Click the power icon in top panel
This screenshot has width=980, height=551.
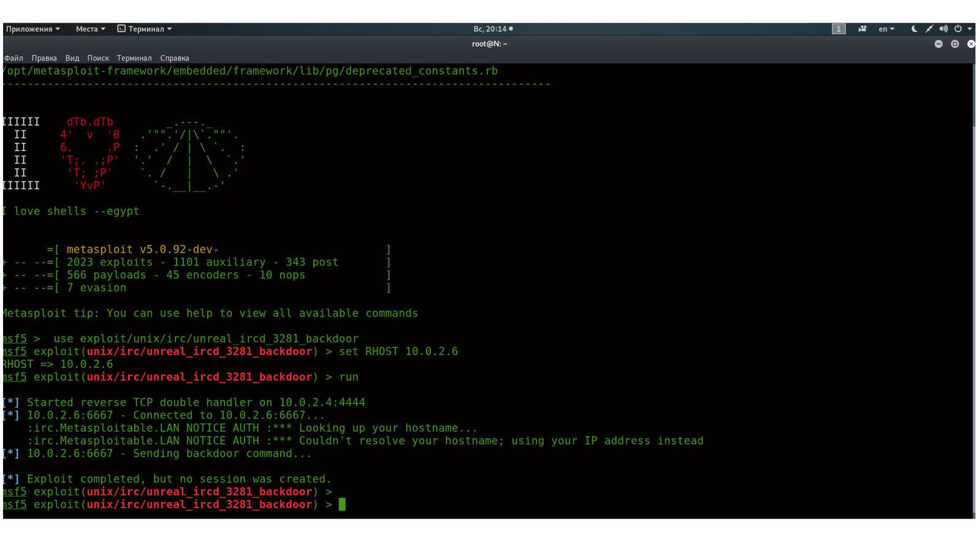[958, 29]
